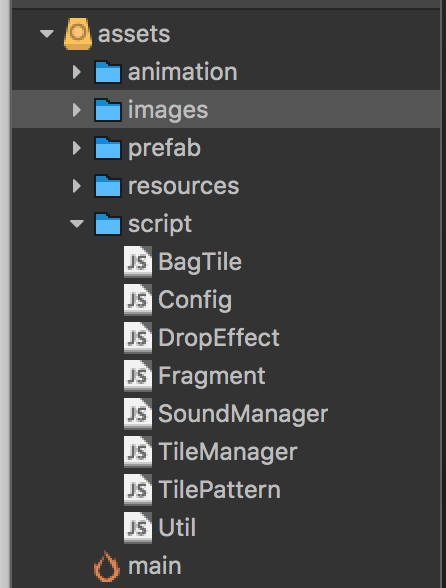Select the Fragment script item

212,375
